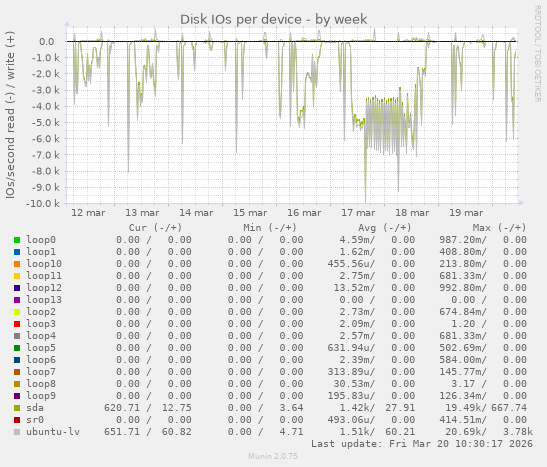Click the loop9 dark purple swatch
Image resolution: width=547 pixels, height=467 pixels.
pos(17,396)
